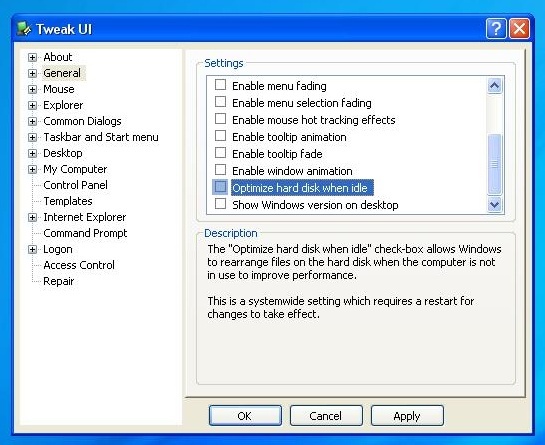Check Enable menu fading
The image size is (545, 445).
(x=220, y=85)
